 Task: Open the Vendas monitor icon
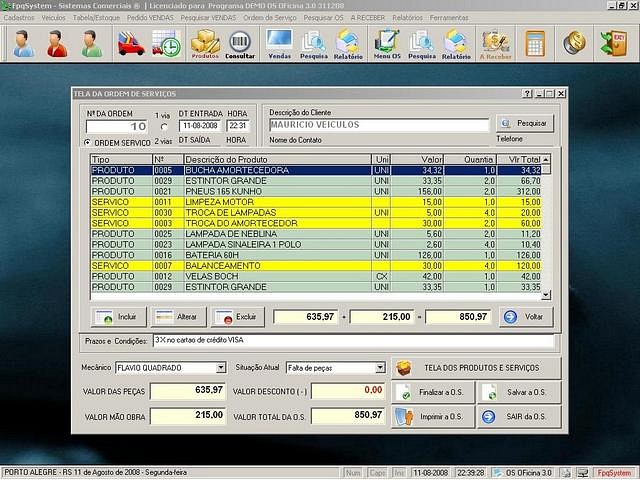[280, 43]
